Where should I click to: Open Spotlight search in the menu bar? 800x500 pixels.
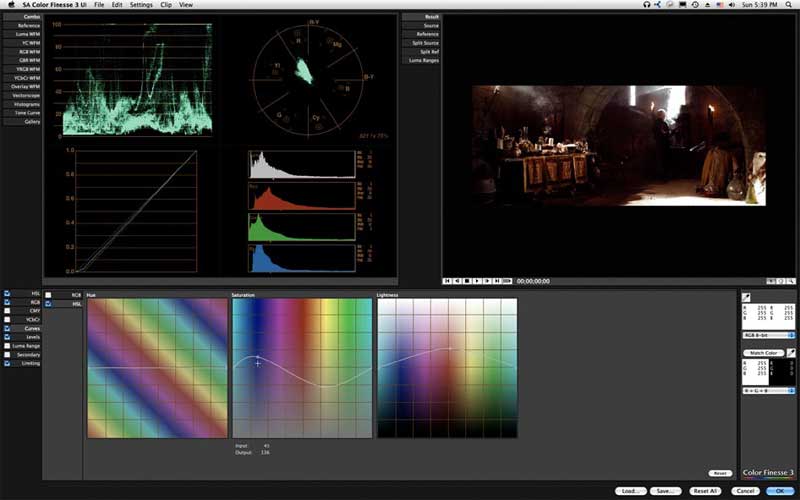coord(790,5)
